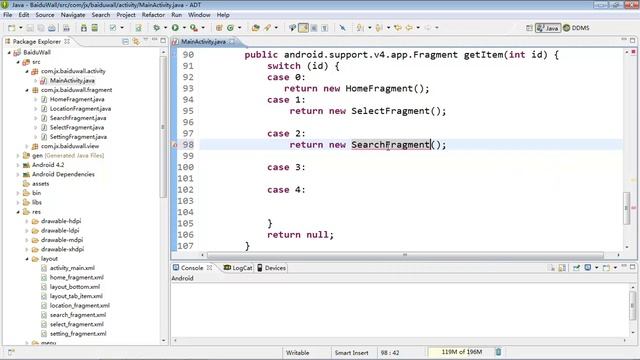This screenshot has width=640, height=360.
Task: Click the Run External Tools icon
Action: click(x=194, y=28)
